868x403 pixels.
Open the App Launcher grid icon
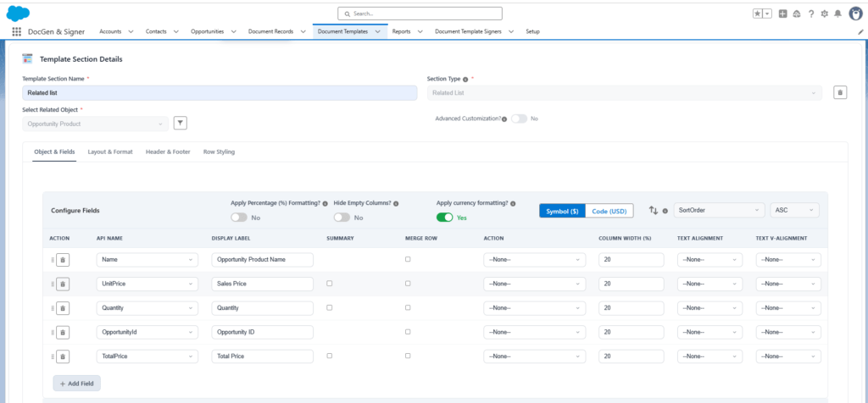tap(17, 31)
